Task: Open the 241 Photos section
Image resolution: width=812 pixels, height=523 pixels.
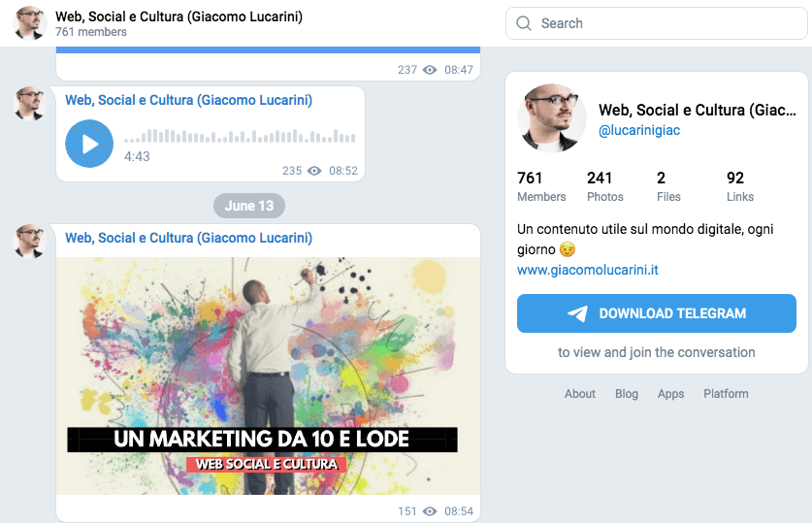Action: pyautogui.click(x=604, y=186)
